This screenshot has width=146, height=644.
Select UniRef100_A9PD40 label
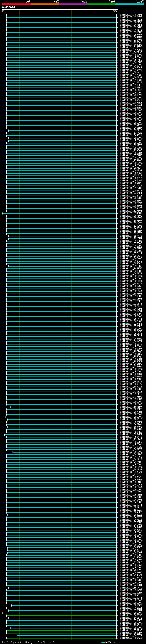tap(131, 42)
